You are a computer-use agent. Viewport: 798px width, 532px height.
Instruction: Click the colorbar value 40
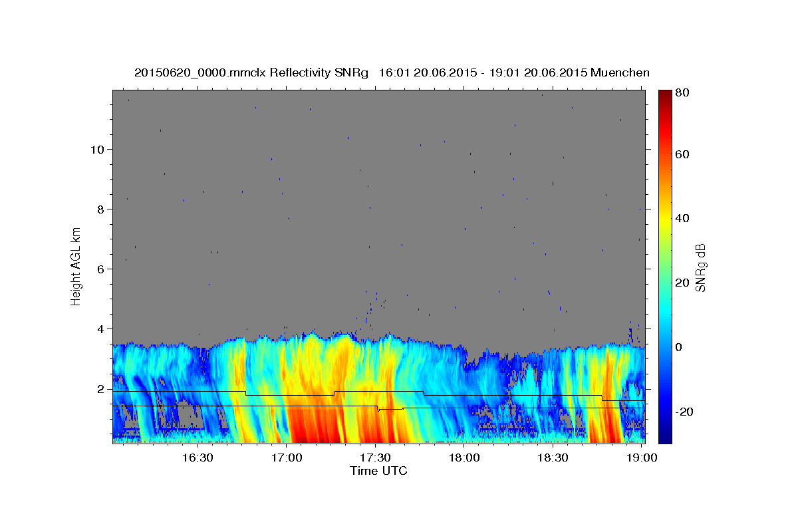[682, 218]
